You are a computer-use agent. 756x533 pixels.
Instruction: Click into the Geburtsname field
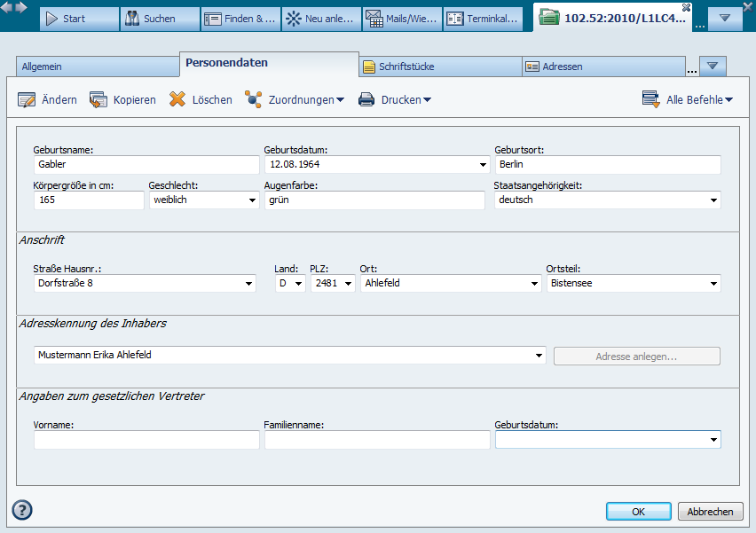tap(145, 165)
